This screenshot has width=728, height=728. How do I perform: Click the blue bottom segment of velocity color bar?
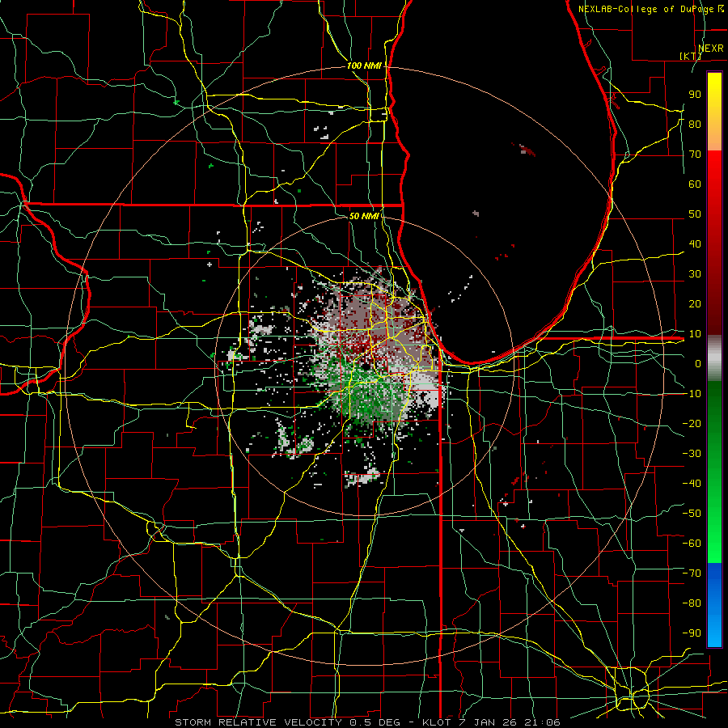tap(714, 605)
